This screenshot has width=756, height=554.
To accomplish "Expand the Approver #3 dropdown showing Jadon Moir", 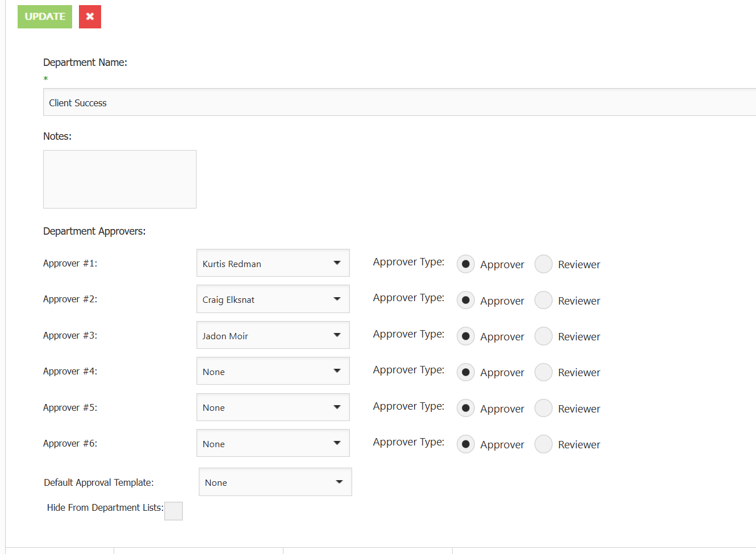I will click(x=273, y=335).
